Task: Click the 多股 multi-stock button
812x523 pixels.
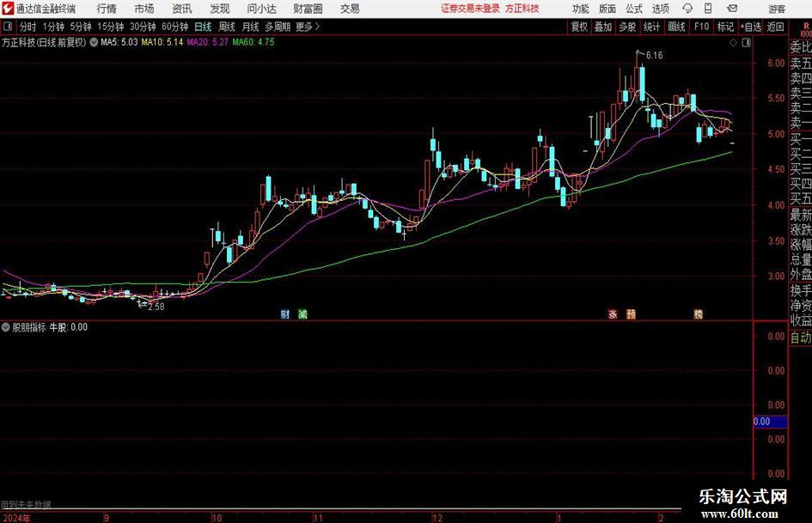Action: [627, 27]
